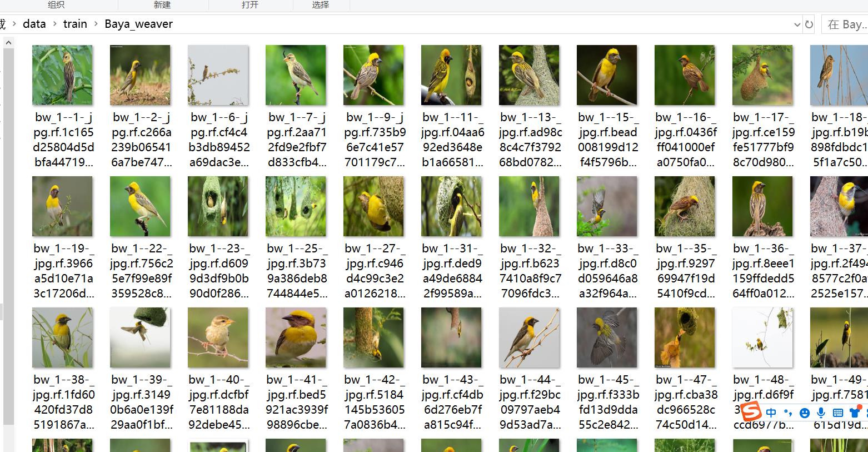Image resolution: width=868 pixels, height=452 pixels.
Task: Click file name "bw_1--7-_jpg.rf.2aa71…"
Action: click(x=297, y=140)
